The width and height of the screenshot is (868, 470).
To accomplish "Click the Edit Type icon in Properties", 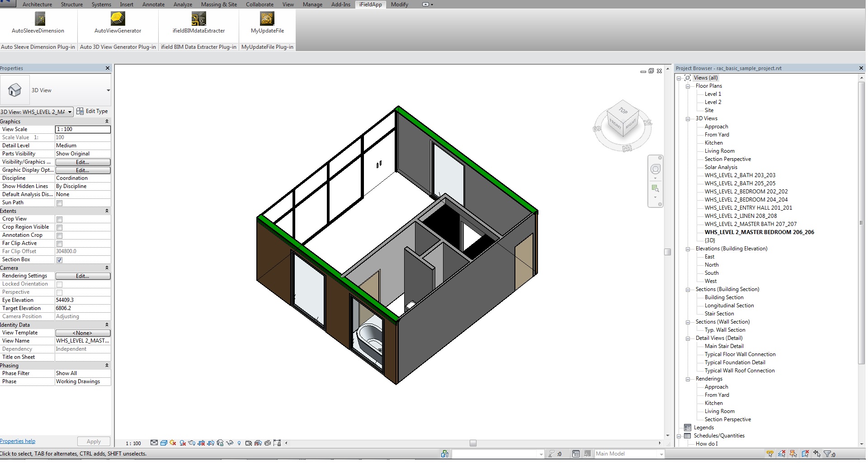I will pos(80,111).
